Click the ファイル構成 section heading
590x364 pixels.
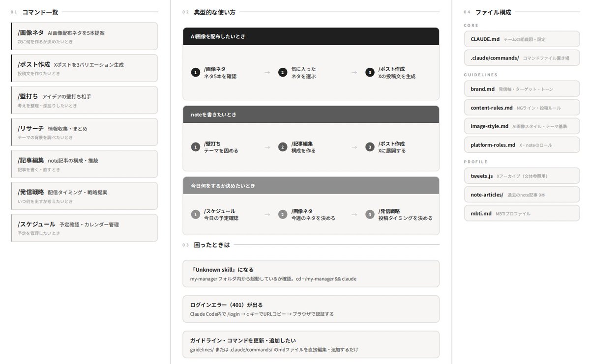coord(493,12)
